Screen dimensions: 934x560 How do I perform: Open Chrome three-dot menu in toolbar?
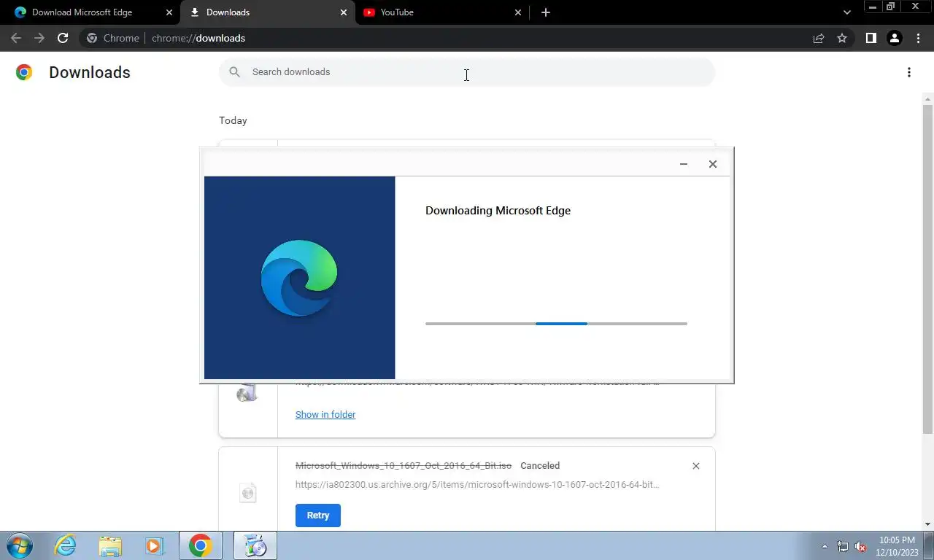pos(918,38)
